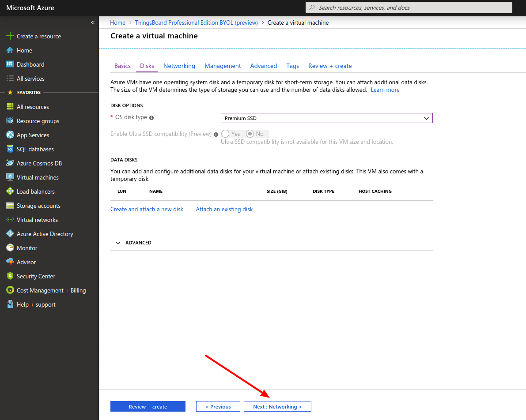Click the Home house icon in sidebar
The width and height of the screenshot is (526, 420).
coord(10,50)
